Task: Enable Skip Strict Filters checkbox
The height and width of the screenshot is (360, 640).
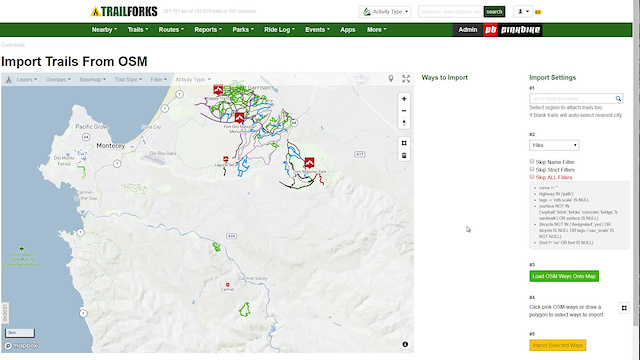Action: coord(532,169)
